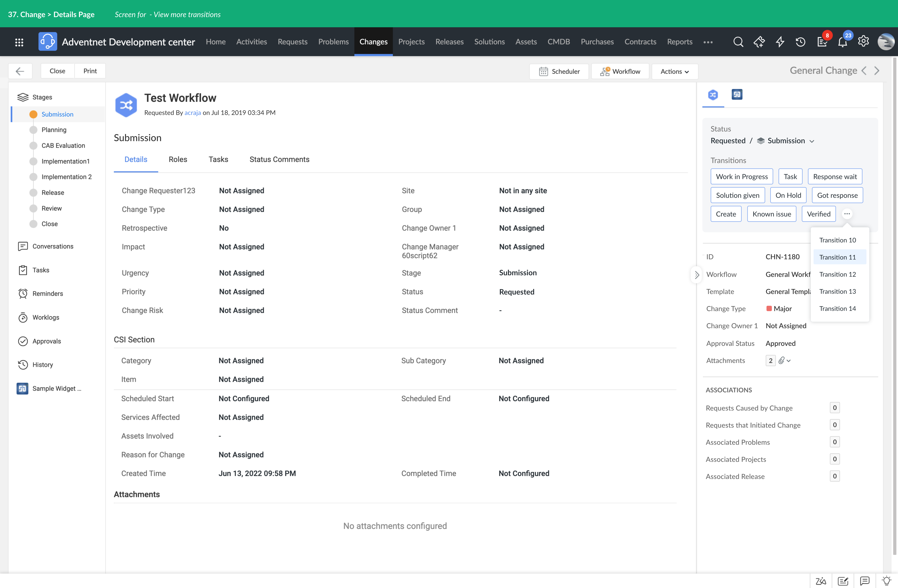Click the orange Submission stage marker
The width and height of the screenshot is (898, 588).
click(33, 114)
